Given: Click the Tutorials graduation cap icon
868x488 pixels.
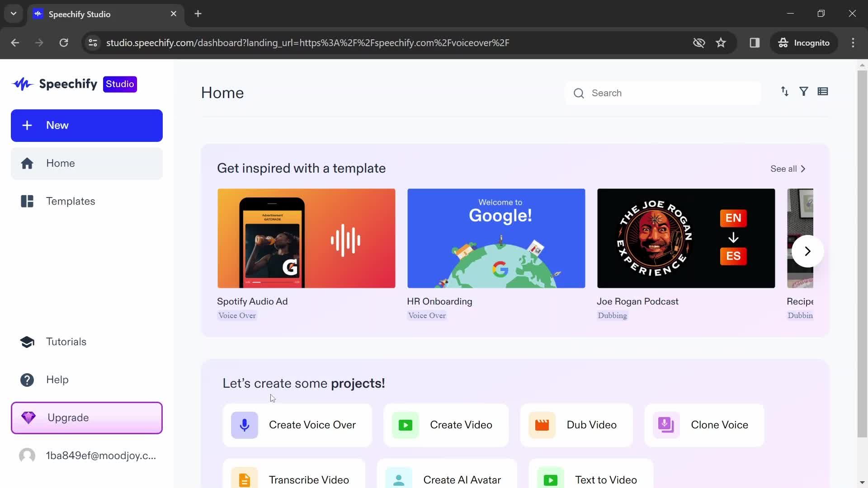Looking at the screenshot, I should [27, 342].
